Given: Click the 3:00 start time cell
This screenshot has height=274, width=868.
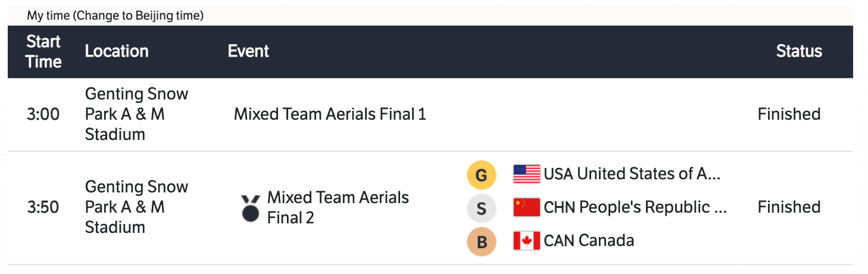Looking at the screenshot, I should (43, 114).
